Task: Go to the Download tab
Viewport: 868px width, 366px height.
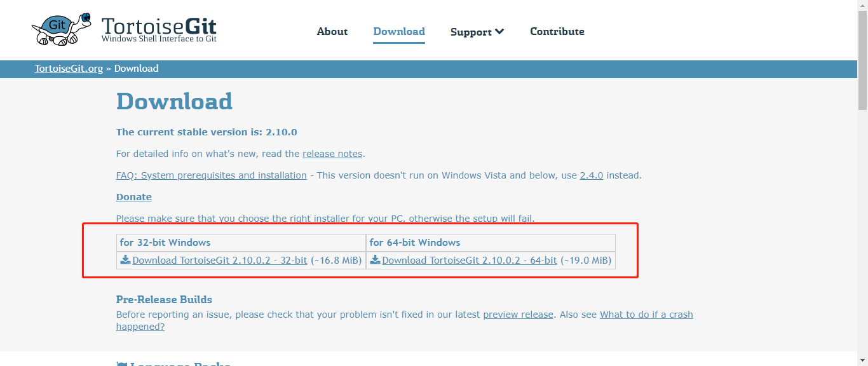Action: point(399,31)
